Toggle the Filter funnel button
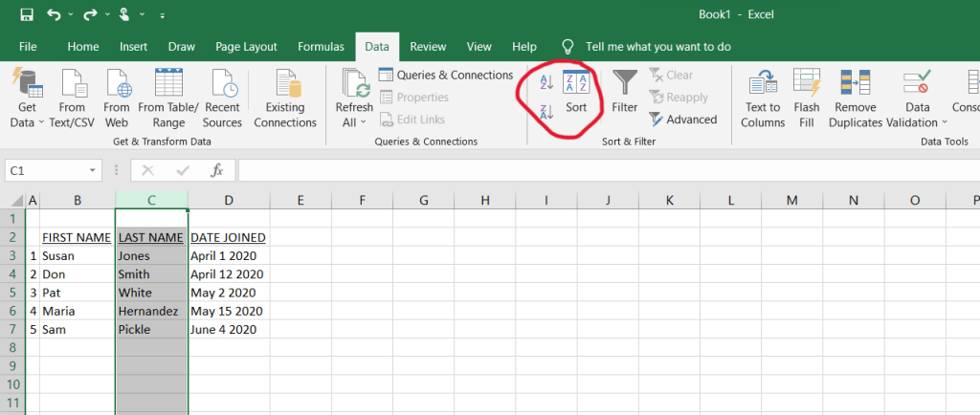This screenshot has width=980, height=415. pos(624,93)
